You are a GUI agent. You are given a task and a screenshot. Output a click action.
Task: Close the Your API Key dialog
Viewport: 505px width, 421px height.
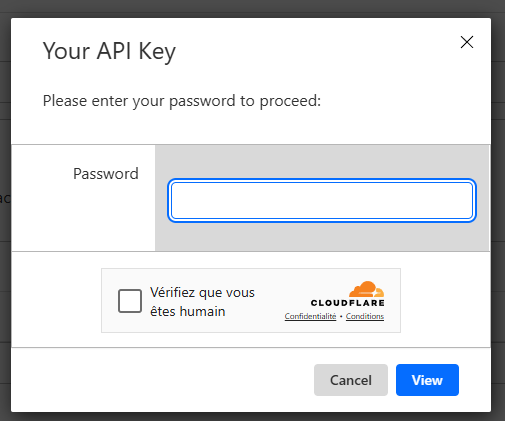click(x=467, y=42)
